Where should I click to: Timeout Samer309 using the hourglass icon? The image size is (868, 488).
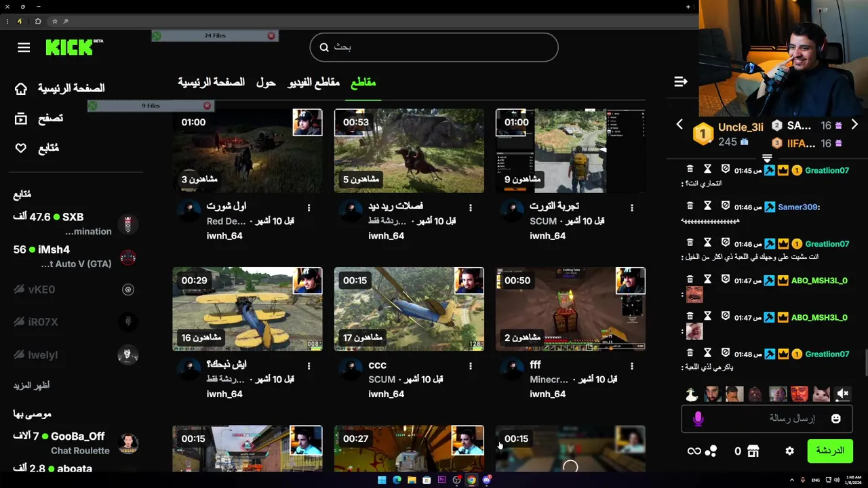(707, 205)
